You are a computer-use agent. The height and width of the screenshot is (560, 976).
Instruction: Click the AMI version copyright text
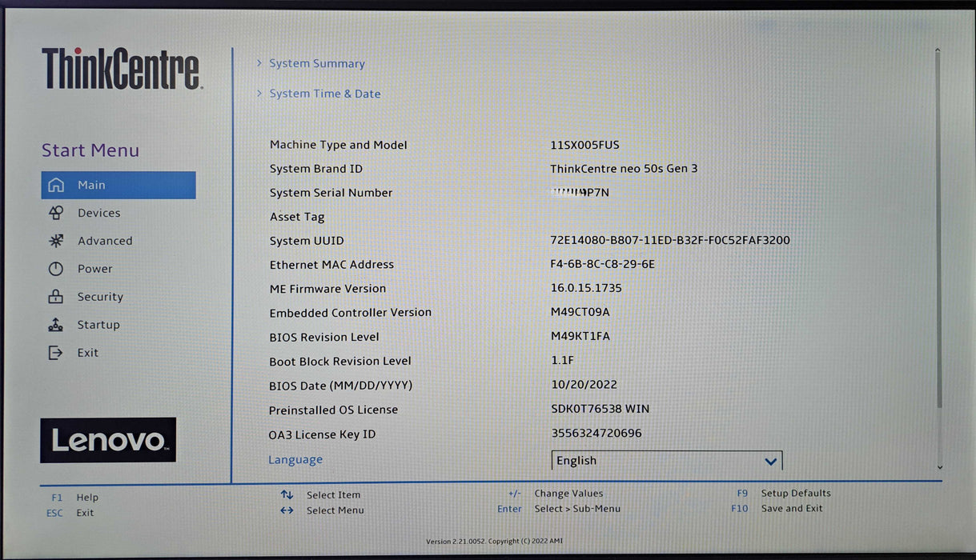tap(494, 542)
